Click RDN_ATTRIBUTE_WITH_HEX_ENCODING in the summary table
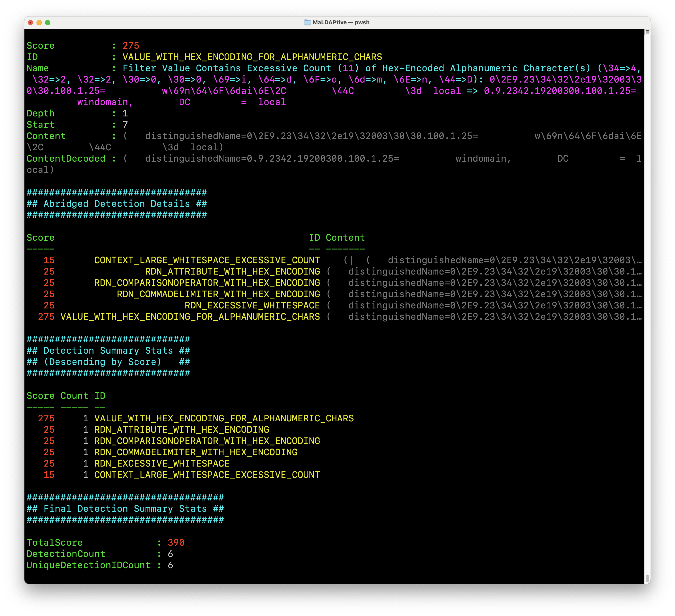This screenshot has height=616, width=675. pyautogui.click(x=182, y=430)
